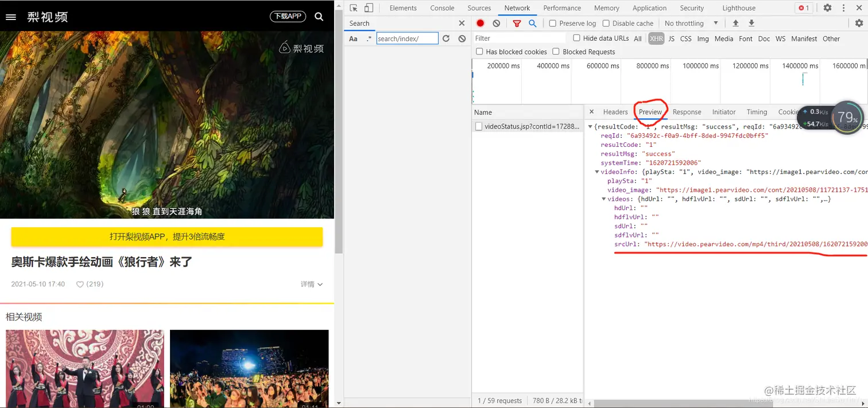Switch to the Elements tab
Image resolution: width=868 pixels, height=408 pixels.
point(403,8)
